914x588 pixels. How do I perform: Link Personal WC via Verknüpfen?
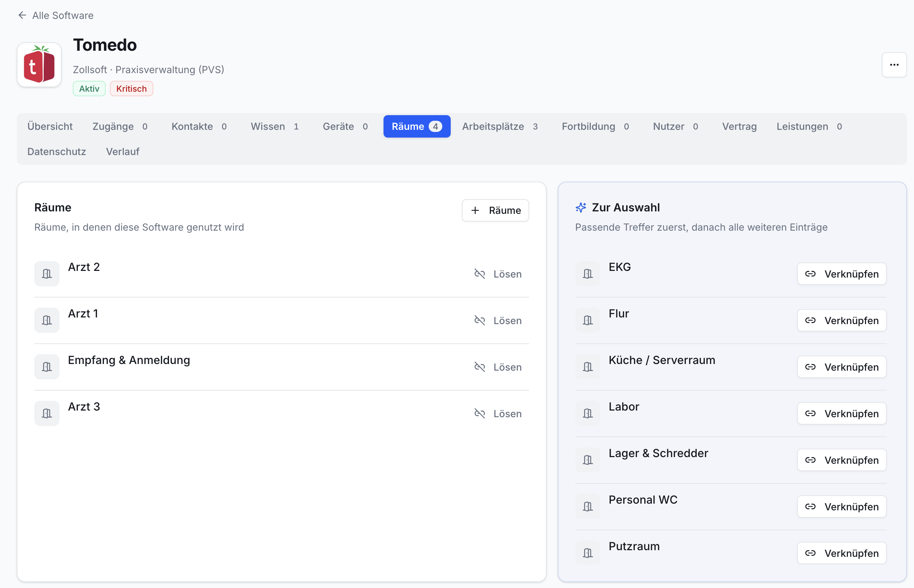coord(842,507)
